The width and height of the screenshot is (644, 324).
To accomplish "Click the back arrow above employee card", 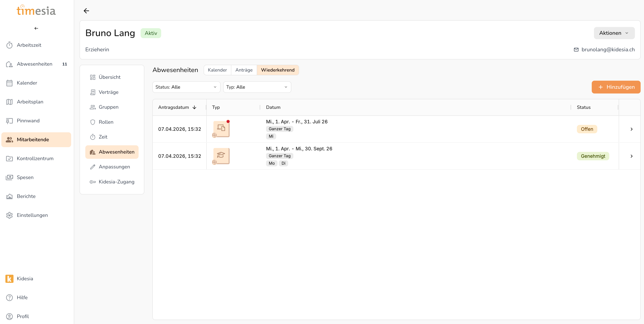I will (86, 11).
